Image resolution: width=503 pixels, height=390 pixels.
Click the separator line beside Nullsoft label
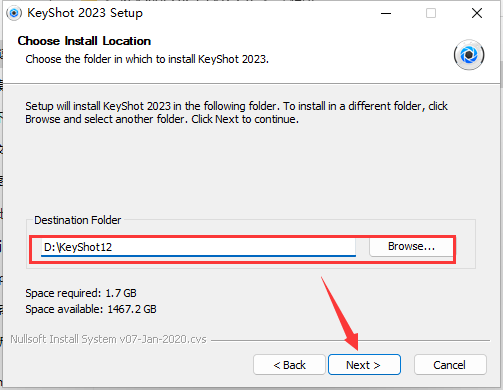coord(350,341)
